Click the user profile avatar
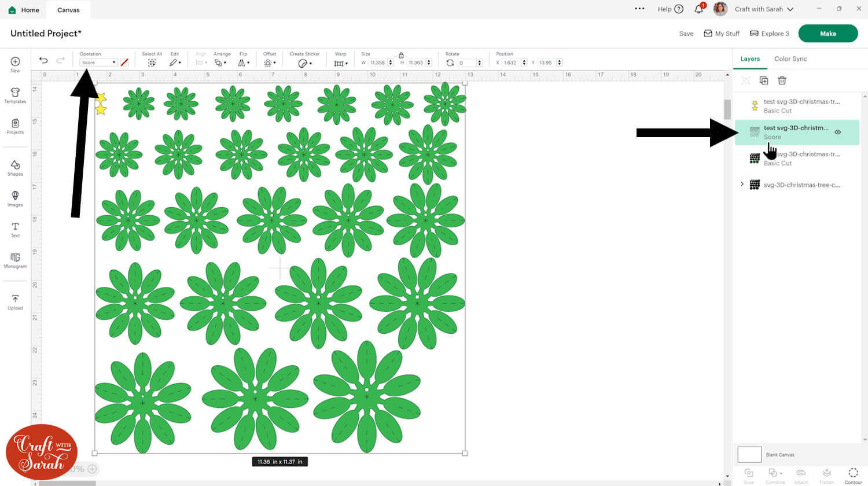 pos(720,9)
